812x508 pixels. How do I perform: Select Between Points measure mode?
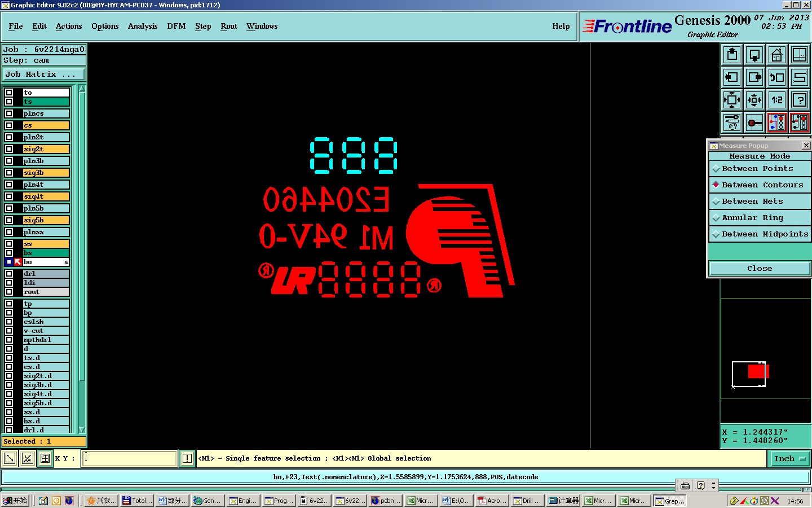point(760,169)
